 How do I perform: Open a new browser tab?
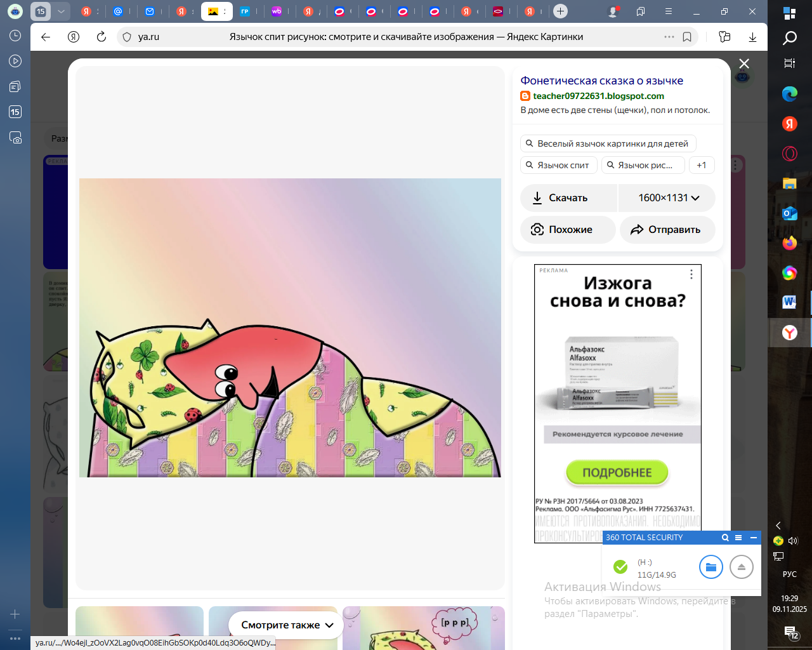(x=560, y=11)
